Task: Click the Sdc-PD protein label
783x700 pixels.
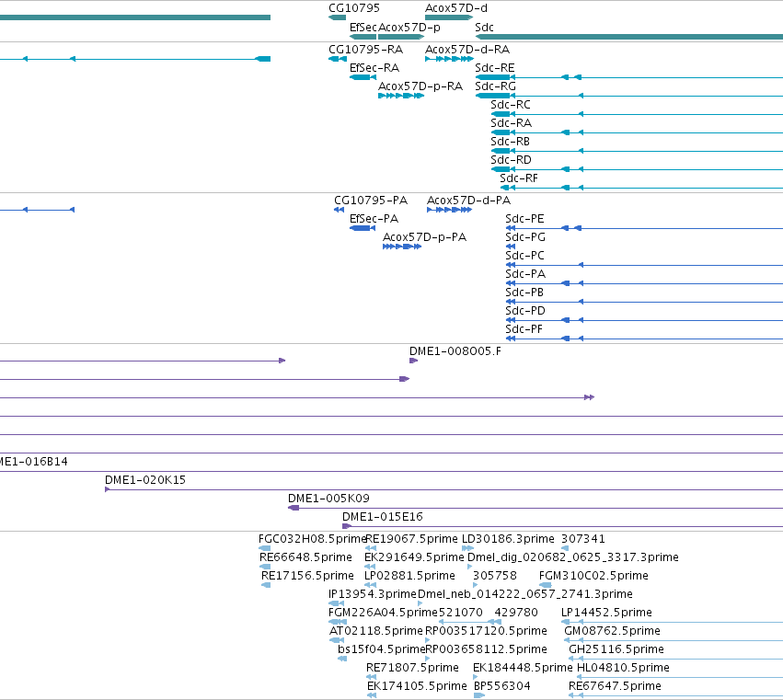Action: click(525, 311)
